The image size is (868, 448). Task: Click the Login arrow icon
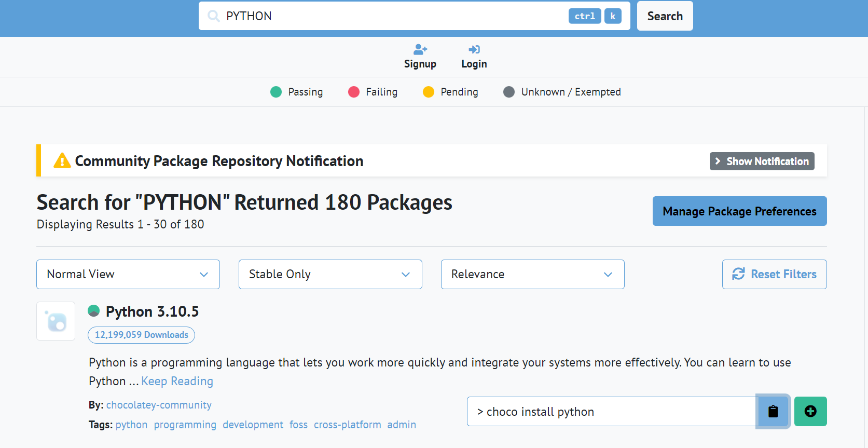tap(474, 49)
